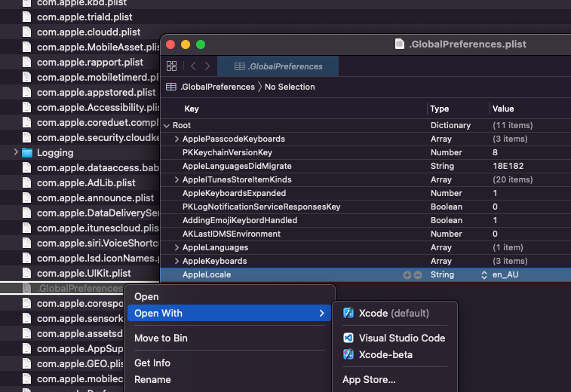The image size is (571, 392).
Task: Select the AKLastIDMSEnvironment row
Action: pos(366,234)
